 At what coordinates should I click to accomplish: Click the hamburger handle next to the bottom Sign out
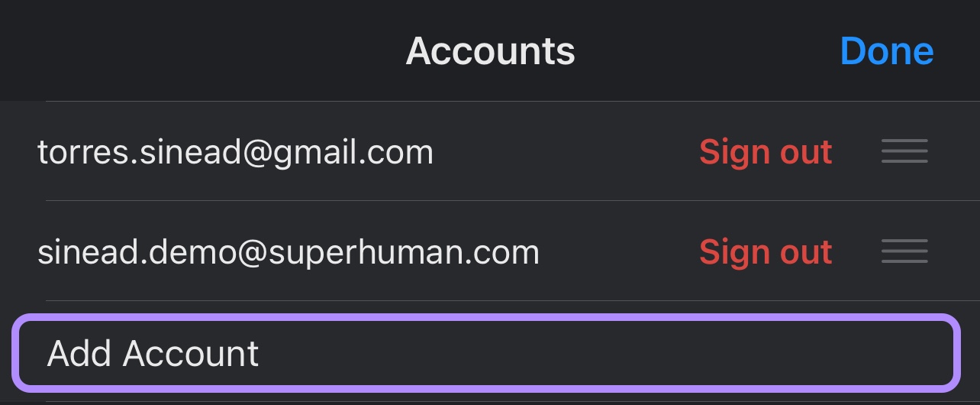pos(904,251)
